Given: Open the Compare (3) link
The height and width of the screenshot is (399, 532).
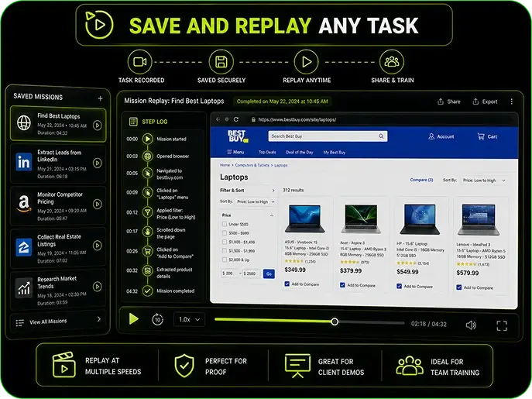Looking at the screenshot, I should [421, 180].
